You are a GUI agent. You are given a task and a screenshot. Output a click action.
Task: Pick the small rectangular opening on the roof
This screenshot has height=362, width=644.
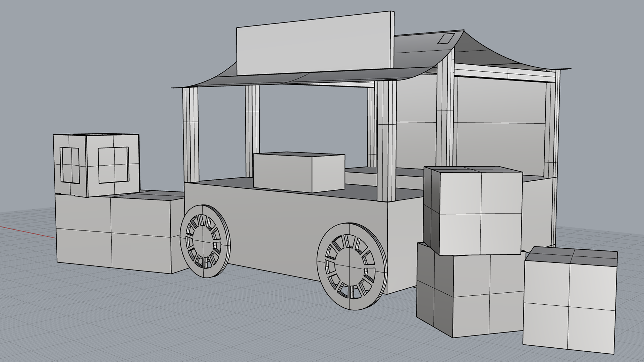pyautogui.click(x=446, y=39)
